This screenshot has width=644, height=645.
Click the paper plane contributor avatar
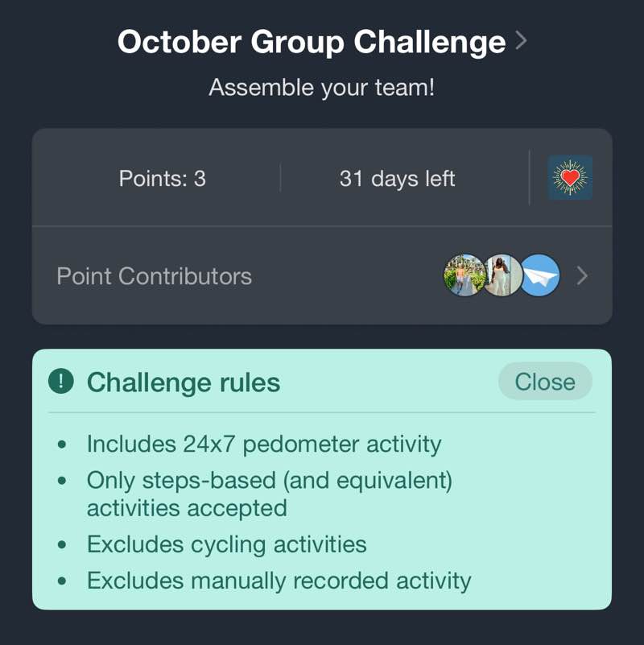[x=539, y=275]
